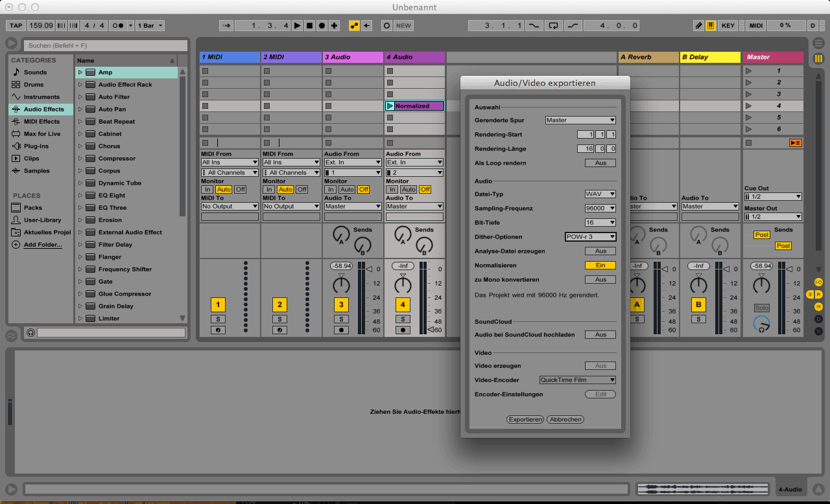830x504 pixels.
Task: Toggle the Loop switch in the transport bar
Action: click(x=553, y=26)
